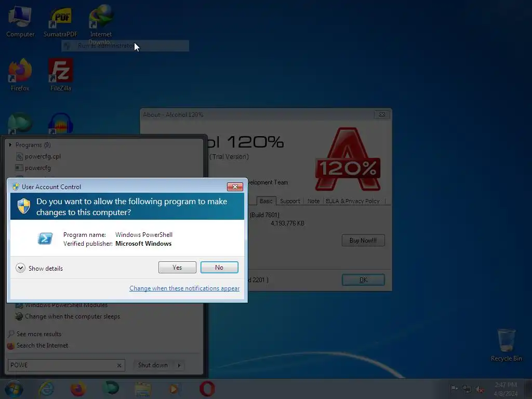Click No in the User Account Control dialog
Viewport: 532px width, 399px height.
(x=219, y=268)
